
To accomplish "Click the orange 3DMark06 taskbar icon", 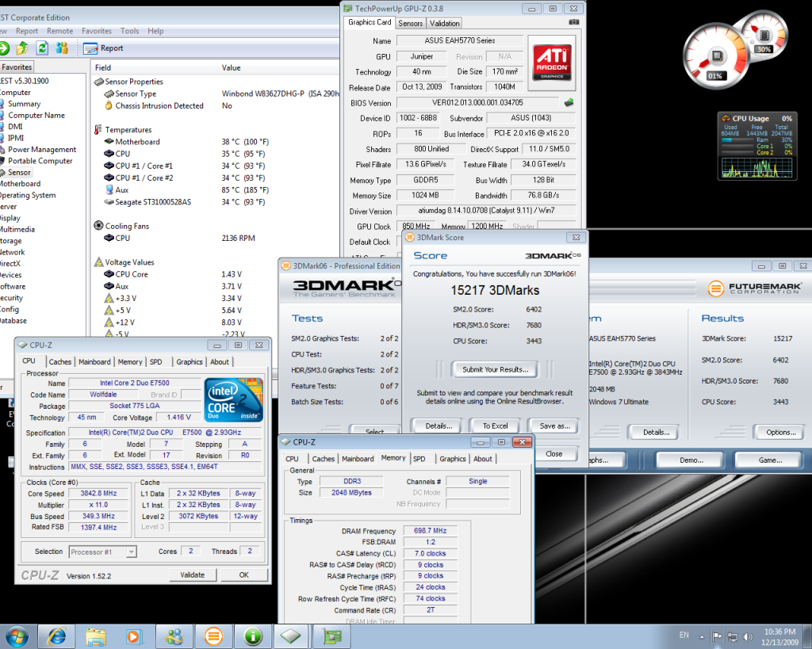I will (213, 636).
